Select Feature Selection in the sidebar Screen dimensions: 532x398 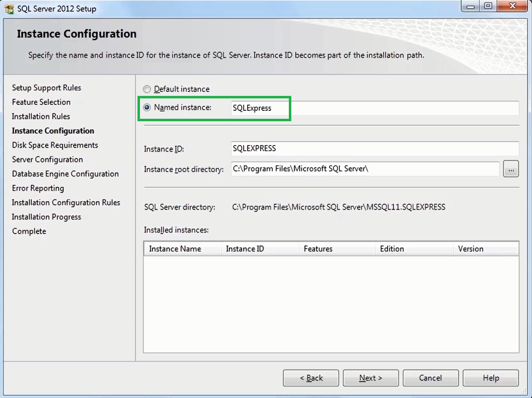coord(41,102)
